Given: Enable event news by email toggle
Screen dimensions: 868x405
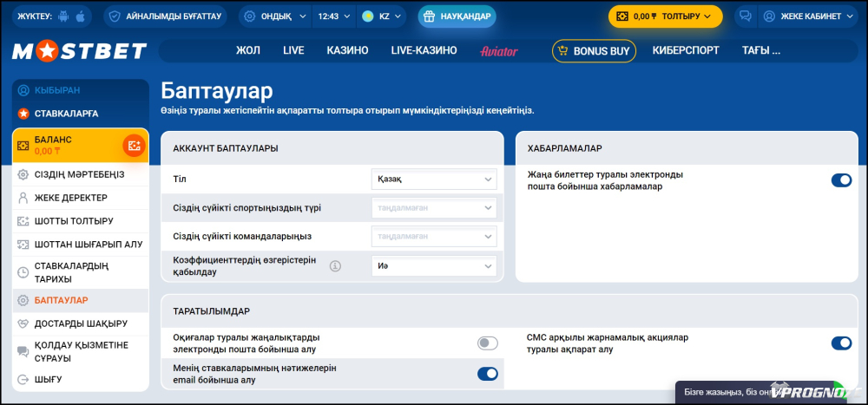Looking at the screenshot, I should (x=488, y=343).
